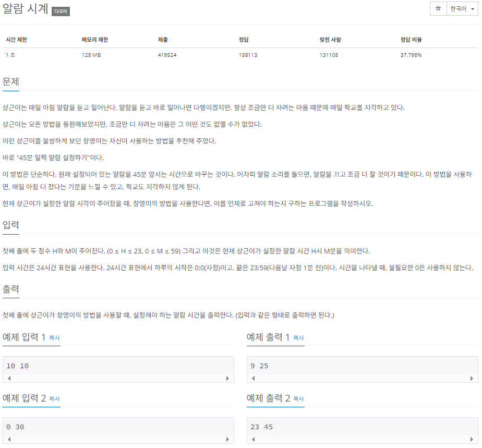The width and height of the screenshot is (482, 448).
Task: Click the star favorite icon button
Action: [x=438, y=8]
